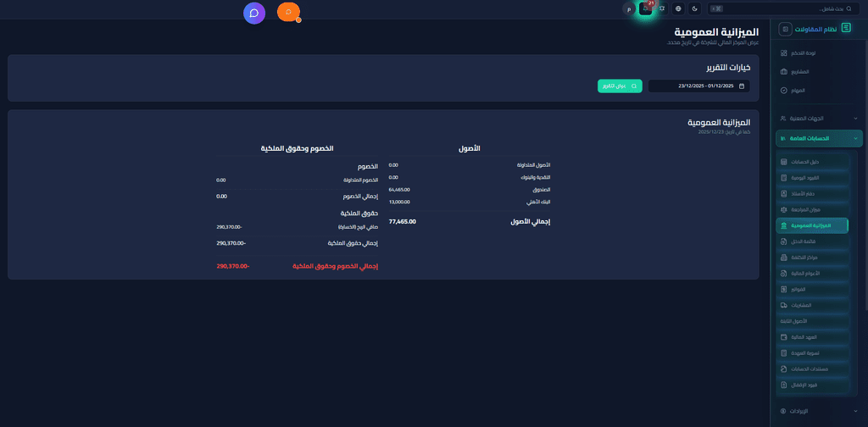The height and width of the screenshot is (427, 868).
Task: Open قيود الإقفال in sidebar menu
Action: pyautogui.click(x=812, y=385)
